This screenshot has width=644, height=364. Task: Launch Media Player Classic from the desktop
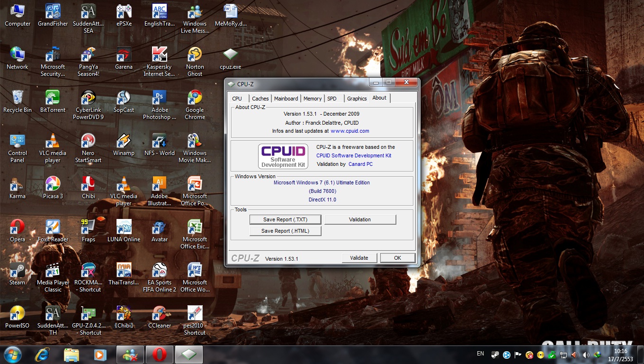pos(53,277)
